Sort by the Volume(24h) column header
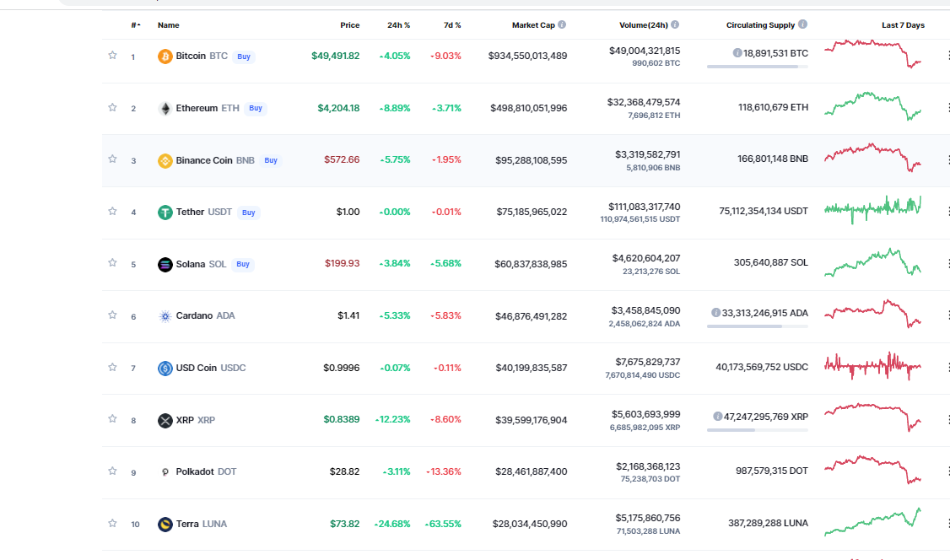This screenshot has height=560, width=950. 644,25
